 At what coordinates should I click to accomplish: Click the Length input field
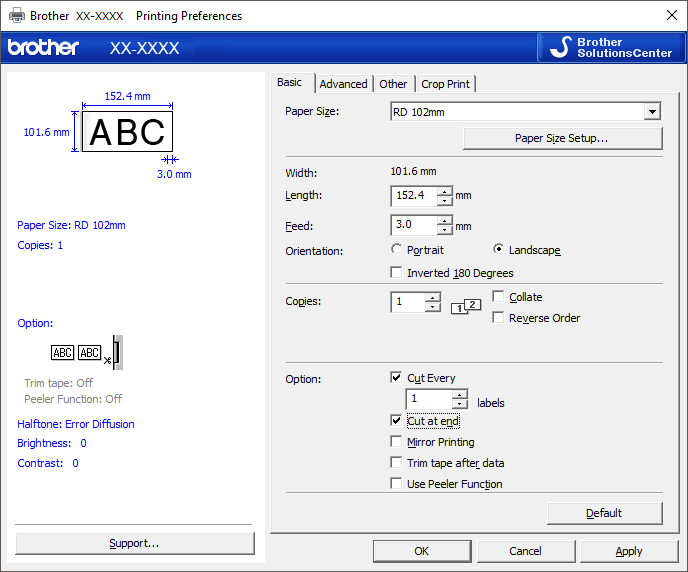pyautogui.click(x=414, y=196)
